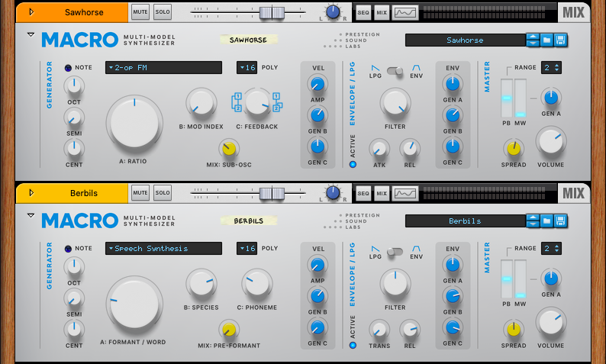Click the Berbils track level fader
The height and width of the screenshot is (364, 606).
(x=272, y=193)
